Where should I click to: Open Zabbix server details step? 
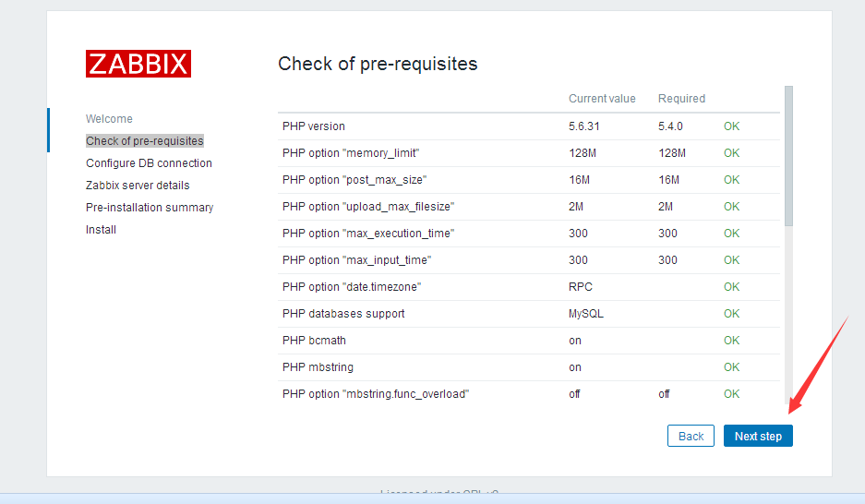coord(138,186)
